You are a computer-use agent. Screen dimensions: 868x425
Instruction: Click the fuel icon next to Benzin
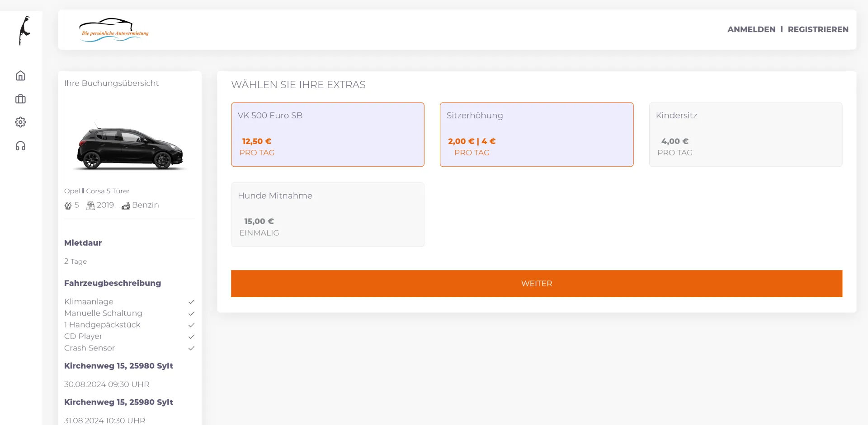pos(126,205)
